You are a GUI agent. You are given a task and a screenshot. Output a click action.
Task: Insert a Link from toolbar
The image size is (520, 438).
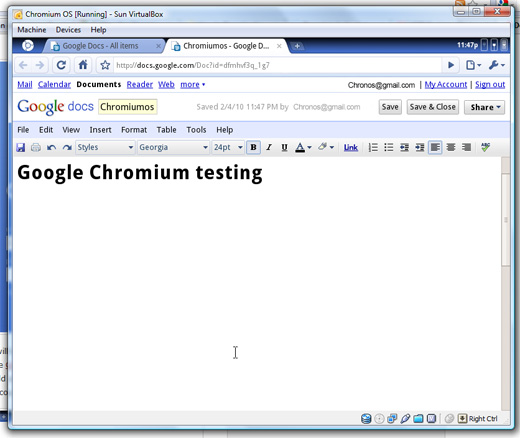point(351,147)
